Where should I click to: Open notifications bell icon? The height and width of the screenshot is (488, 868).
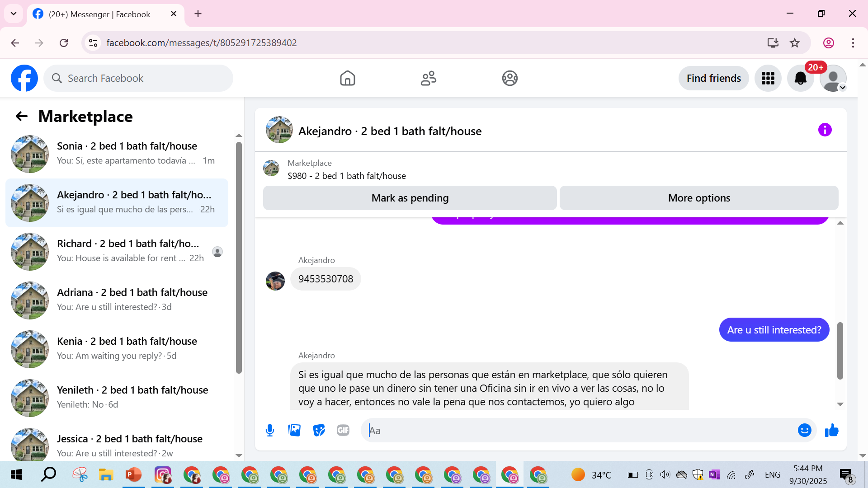pyautogui.click(x=801, y=78)
